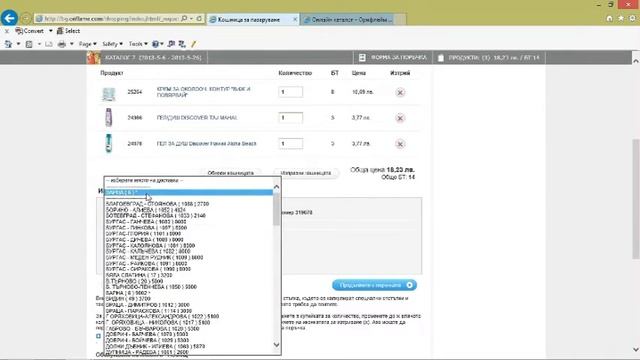This screenshot has height=360, width=640.
Task: Go back with the browser Back arrow
Action: [x=9, y=18]
